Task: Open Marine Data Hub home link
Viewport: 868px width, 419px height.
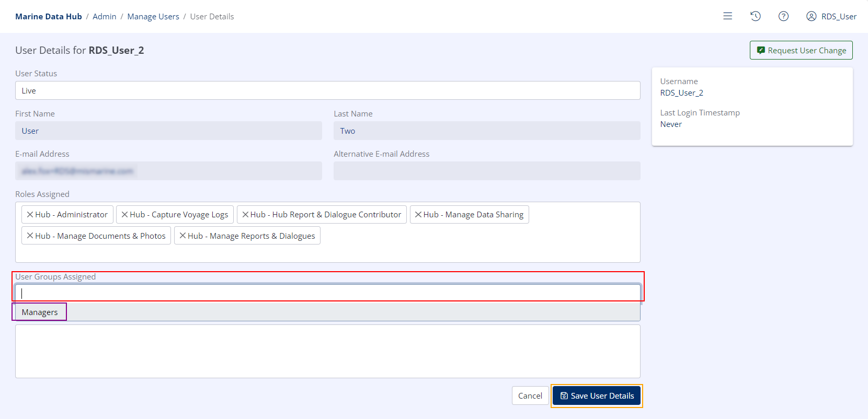Action: click(x=49, y=17)
